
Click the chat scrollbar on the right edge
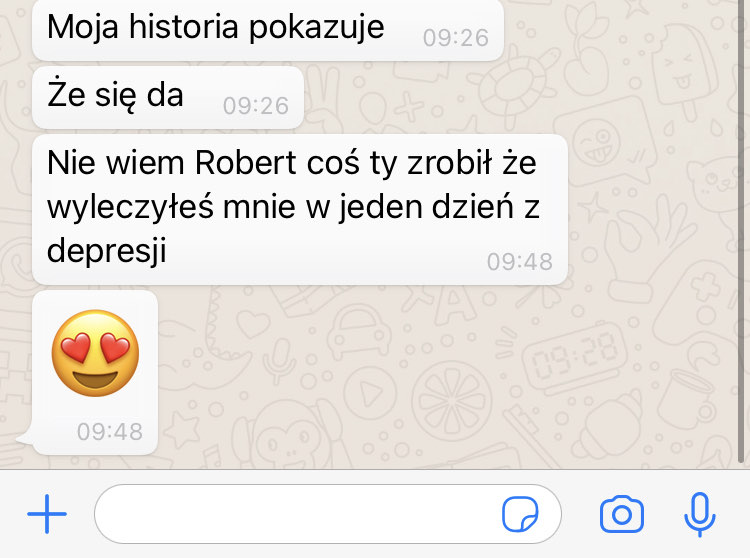click(741, 231)
